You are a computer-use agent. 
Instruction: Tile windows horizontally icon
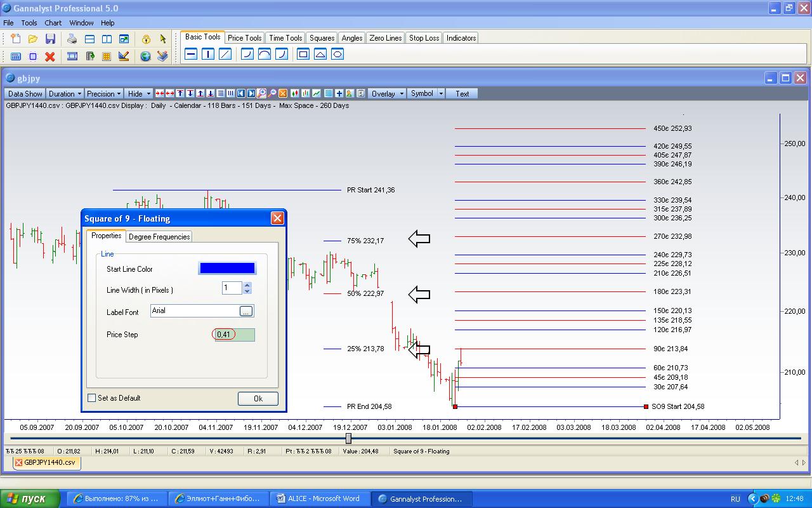pyautogui.click(x=89, y=39)
